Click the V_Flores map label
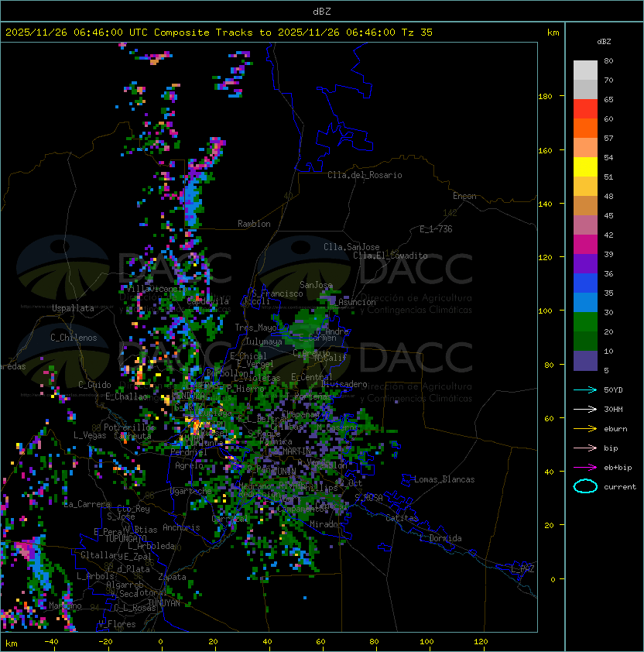 tap(117, 624)
